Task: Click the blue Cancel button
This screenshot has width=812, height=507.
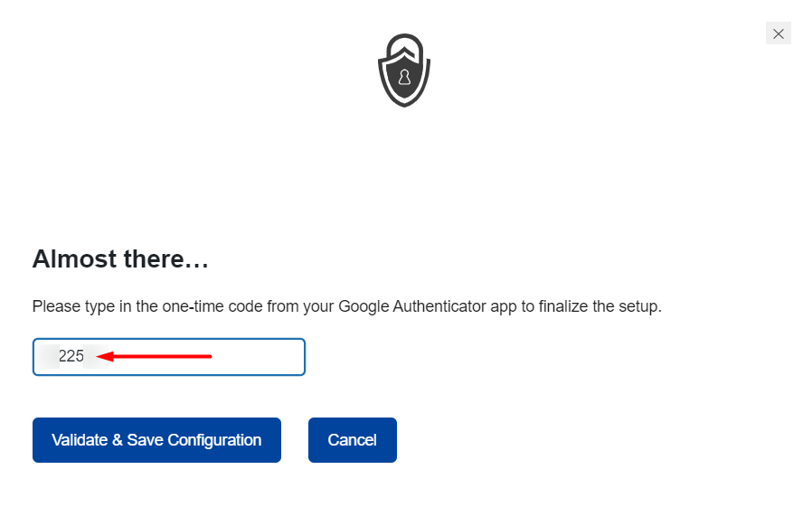Action: [x=352, y=440]
